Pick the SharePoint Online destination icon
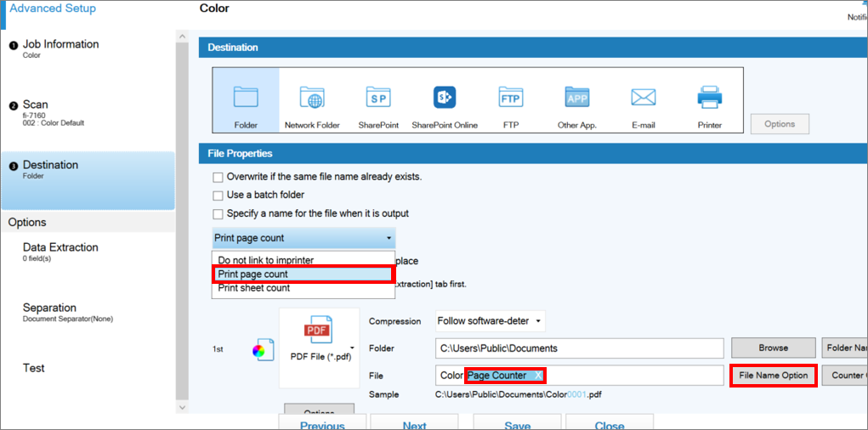This screenshot has width=868, height=430. click(445, 103)
